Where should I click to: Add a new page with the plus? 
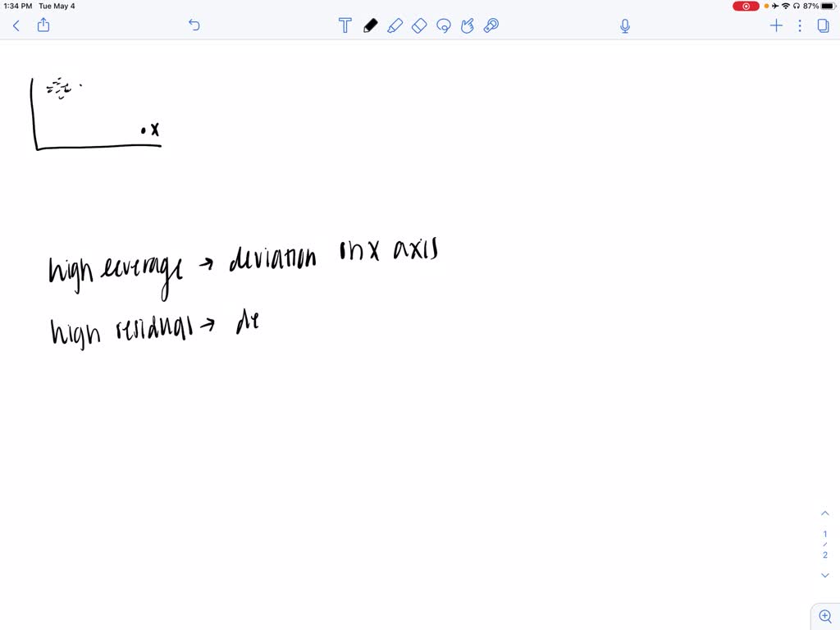coord(776,25)
